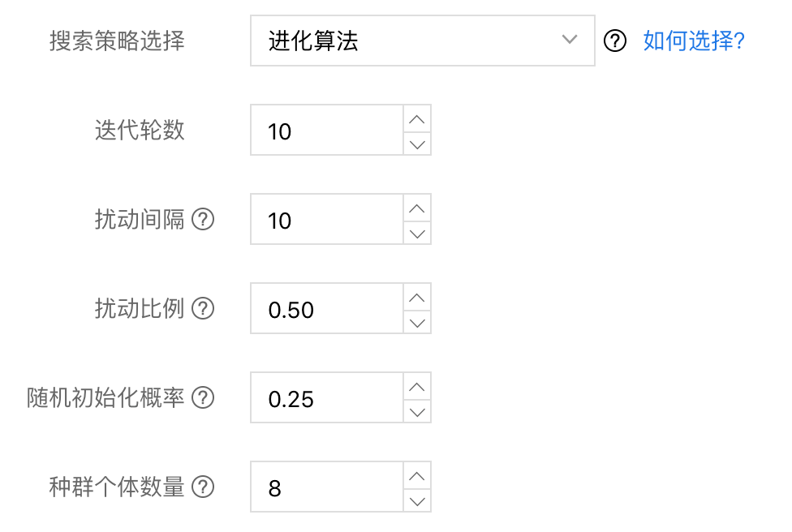Decrease the 扰动间隔 value
The width and height of the screenshot is (792, 532).
pyautogui.click(x=417, y=233)
